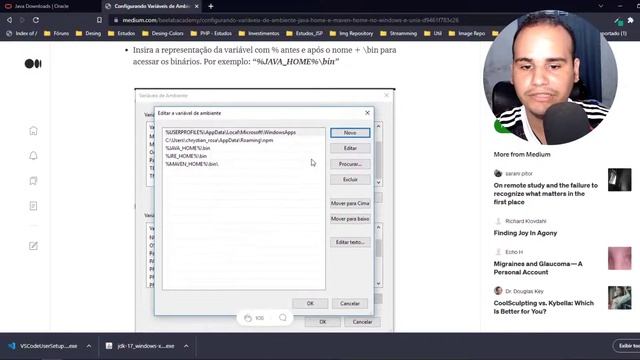
Task: Open the PHP - Estudos bookmark folder
Action: (211, 33)
